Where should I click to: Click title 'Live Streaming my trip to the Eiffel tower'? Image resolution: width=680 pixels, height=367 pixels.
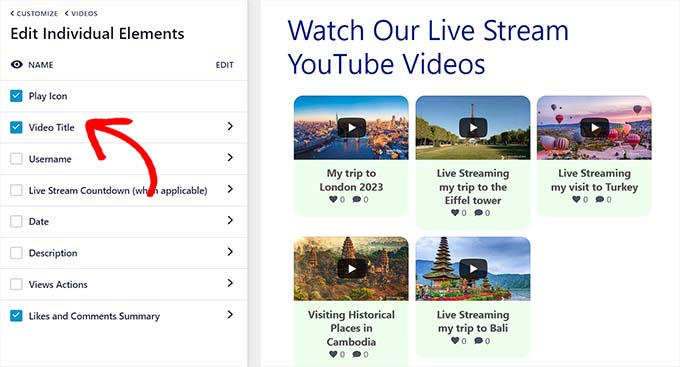(473, 187)
